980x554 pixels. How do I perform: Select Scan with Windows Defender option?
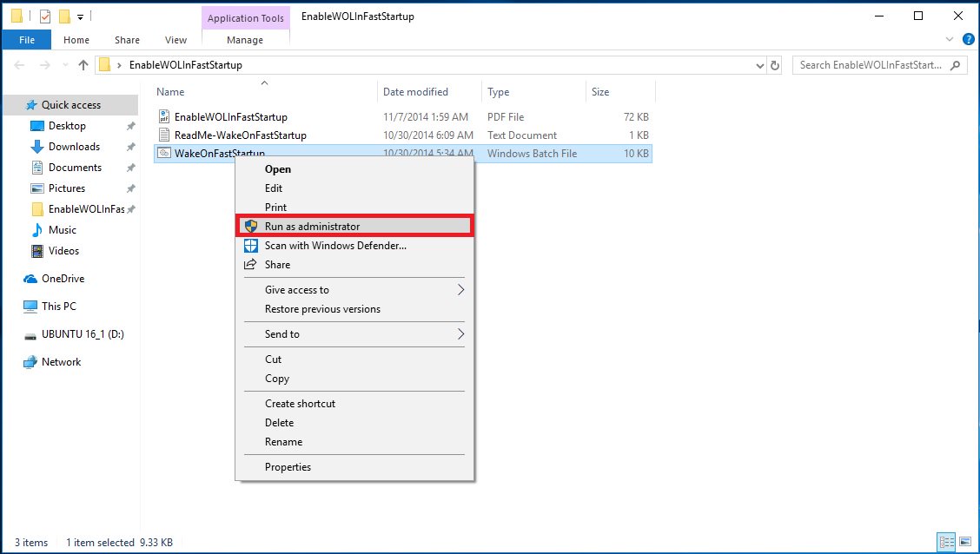(335, 246)
